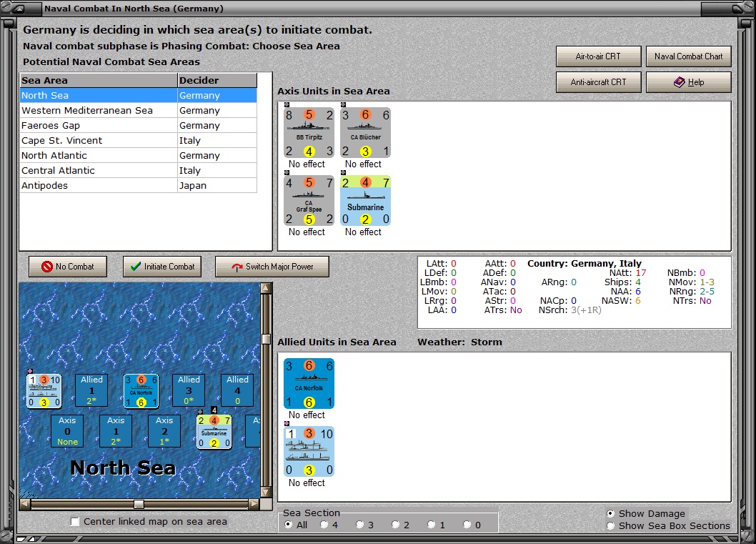Click the window system menu icon in title bar
The width and height of the screenshot is (756, 544).
[x=18, y=8]
